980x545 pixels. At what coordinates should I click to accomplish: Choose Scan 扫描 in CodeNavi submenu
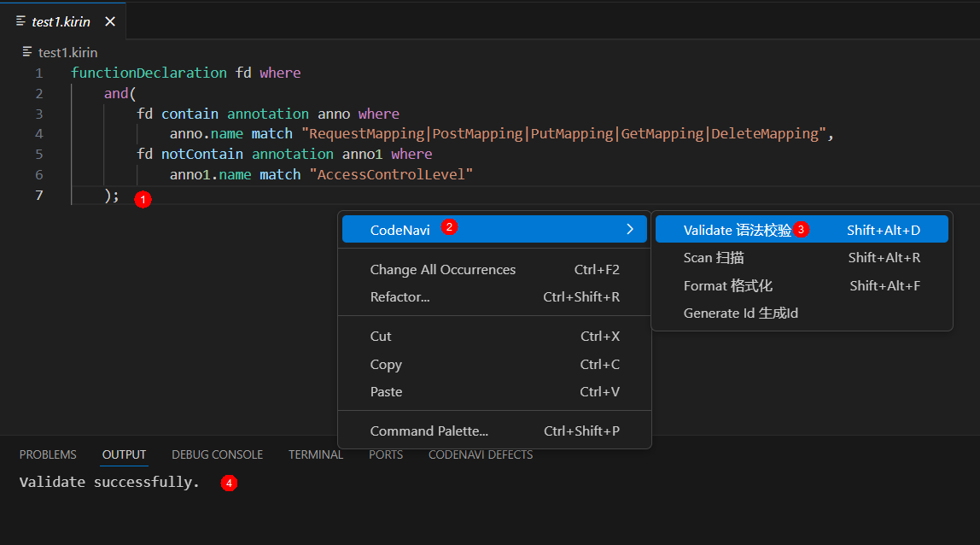714,258
